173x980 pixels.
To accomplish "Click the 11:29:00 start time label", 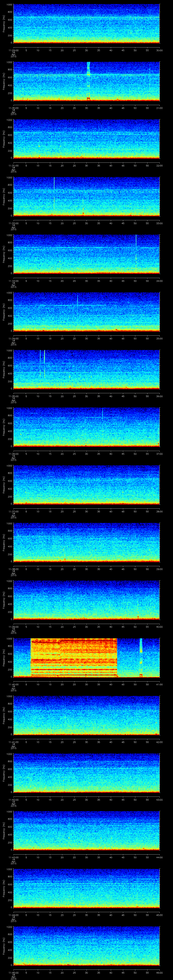I will pyautogui.click(x=13, y=50).
